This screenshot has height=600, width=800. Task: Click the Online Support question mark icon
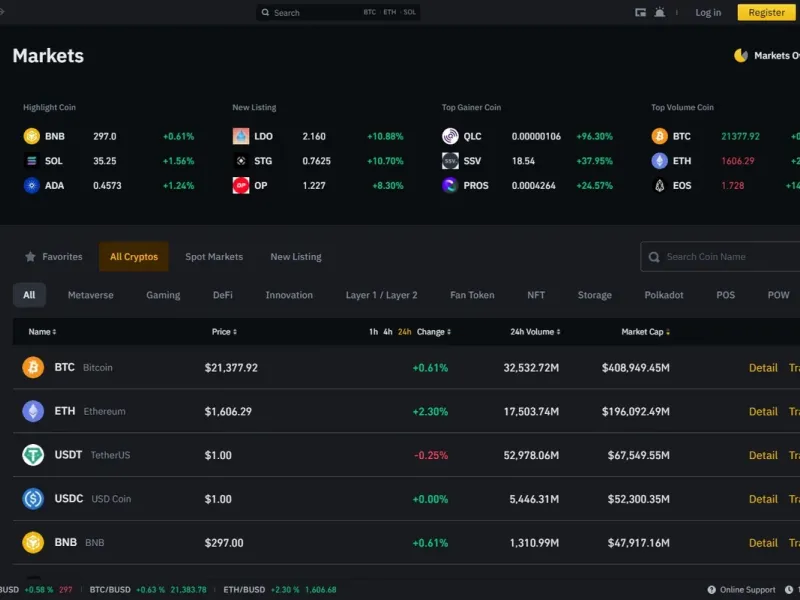(x=711, y=590)
